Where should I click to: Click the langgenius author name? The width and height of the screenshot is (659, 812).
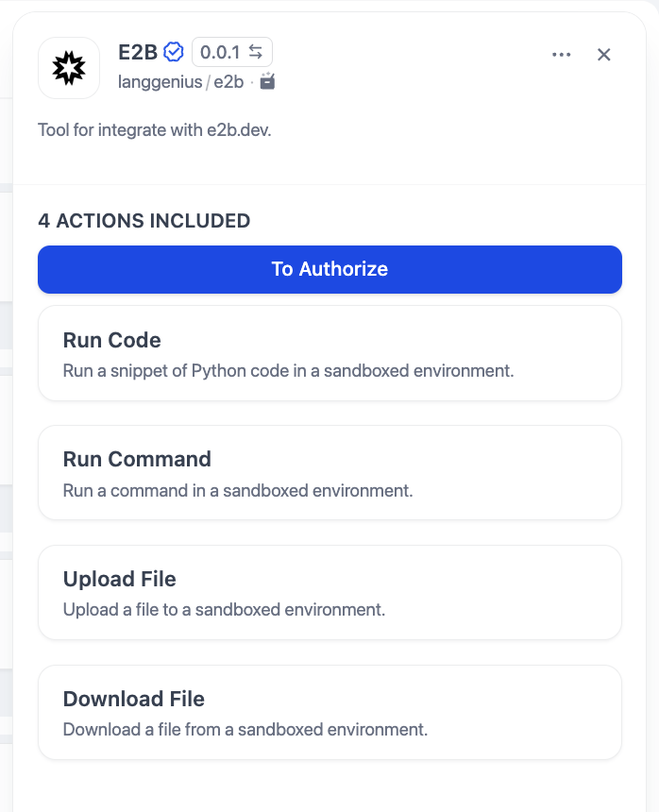click(x=160, y=82)
